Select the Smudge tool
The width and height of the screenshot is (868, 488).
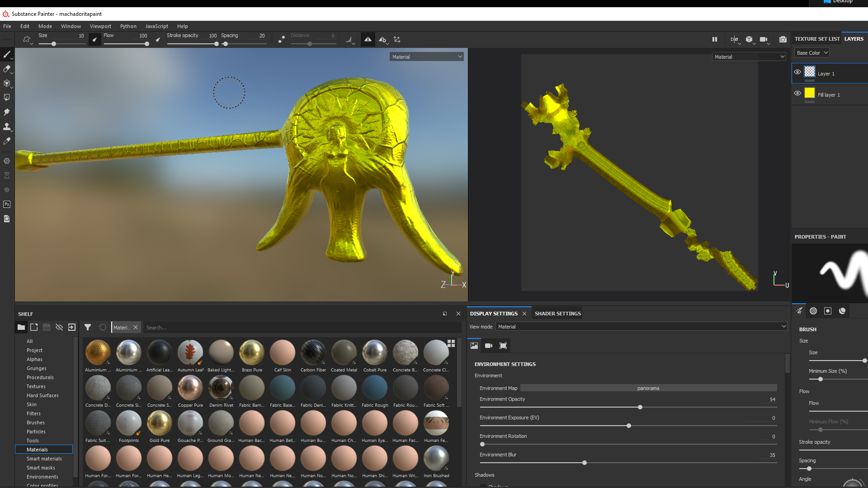click(x=7, y=112)
